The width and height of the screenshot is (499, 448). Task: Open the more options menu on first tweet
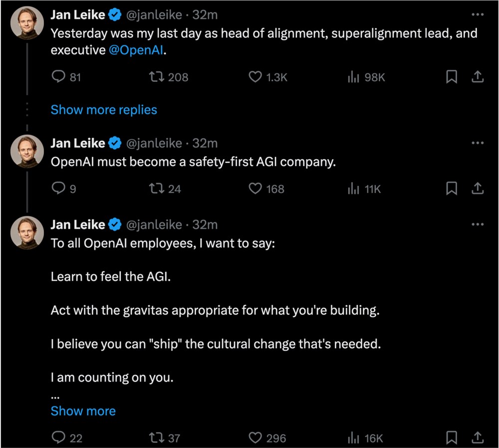477,15
